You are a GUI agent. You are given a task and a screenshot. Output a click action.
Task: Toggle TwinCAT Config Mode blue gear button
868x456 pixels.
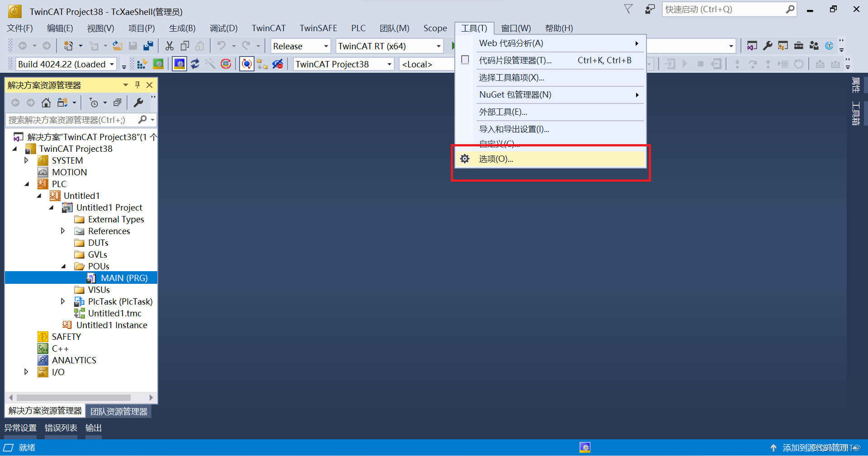(x=179, y=64)
